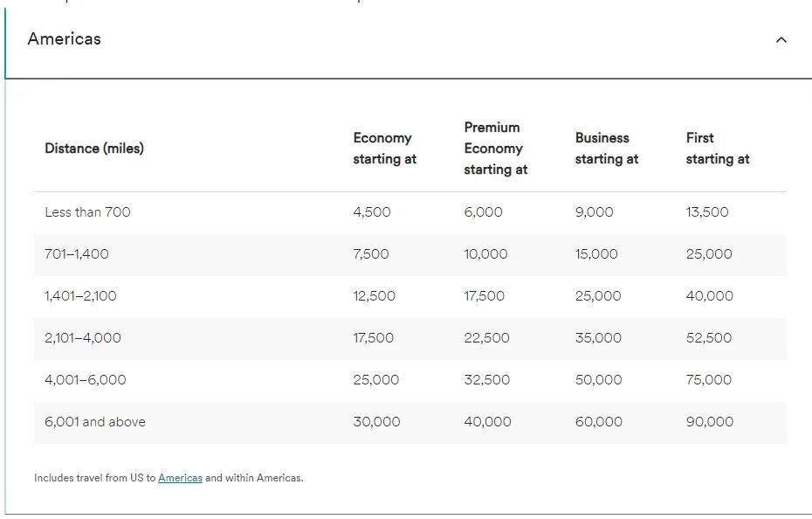Image resolution: width=812 pixels, height=519 pixels.
Task: Open the Americas link in footnote
Action: pyautogui.click(x=180, y=478)
